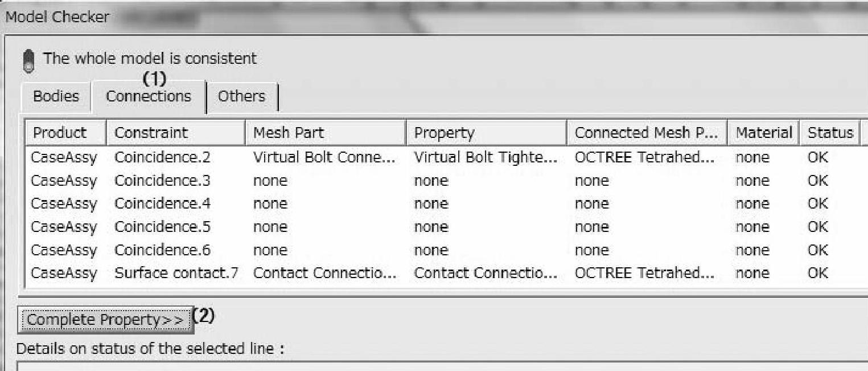Select the Coincidence.6 row

[162, 250]
